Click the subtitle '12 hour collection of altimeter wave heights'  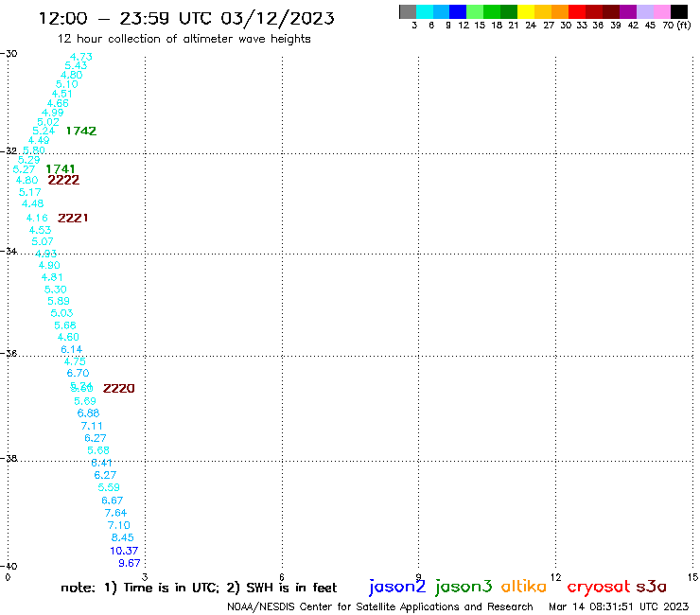click(x=184, y=39)
